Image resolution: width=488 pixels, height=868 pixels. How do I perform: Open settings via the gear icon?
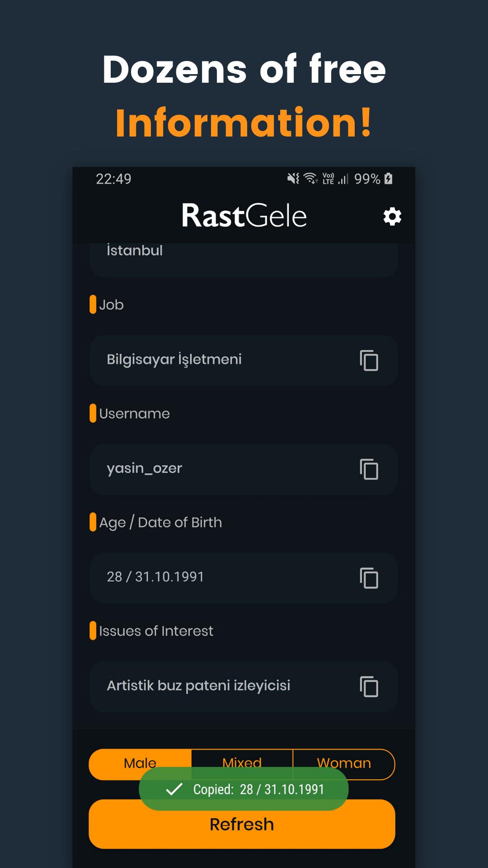pos(392,217)
